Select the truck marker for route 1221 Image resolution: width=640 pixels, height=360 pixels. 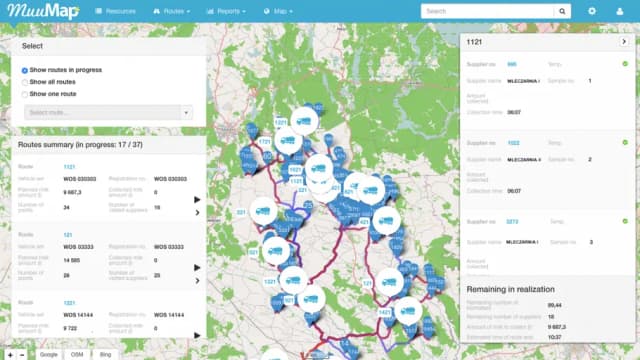[x=304, y=121]
